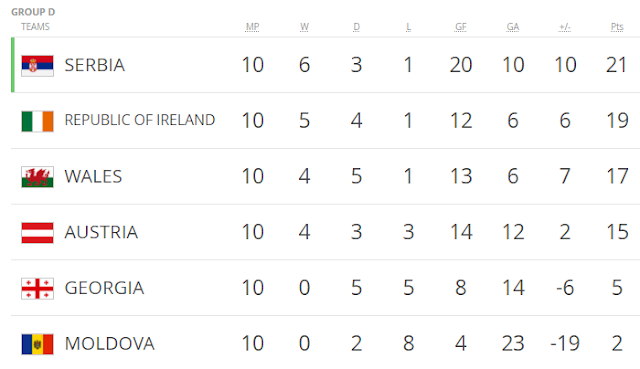This screenshot has width=640, height=369.
Task: Click the Republic of Ireland flag icon
Action: pos(37,121)
